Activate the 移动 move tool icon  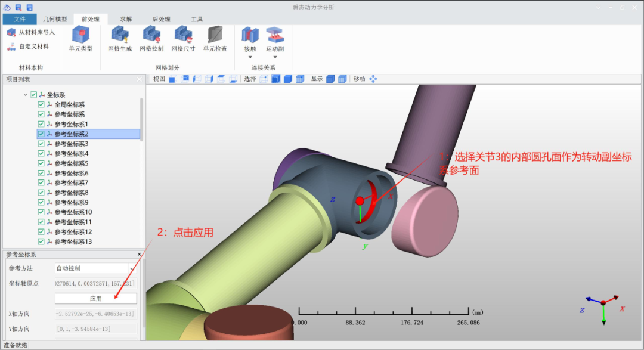pyautogui.click(x=373, y=79)
